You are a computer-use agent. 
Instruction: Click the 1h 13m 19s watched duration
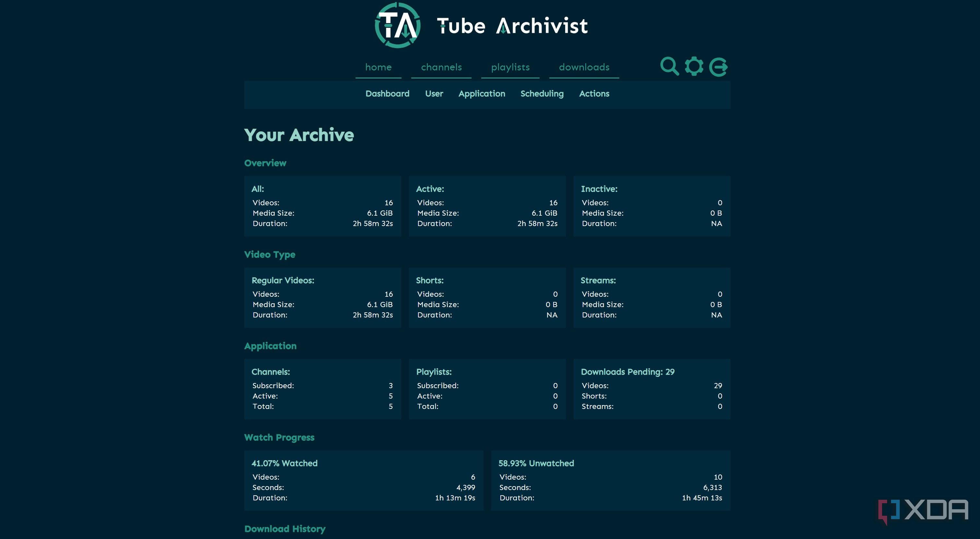pyautogui.click(x=455, y=498)
